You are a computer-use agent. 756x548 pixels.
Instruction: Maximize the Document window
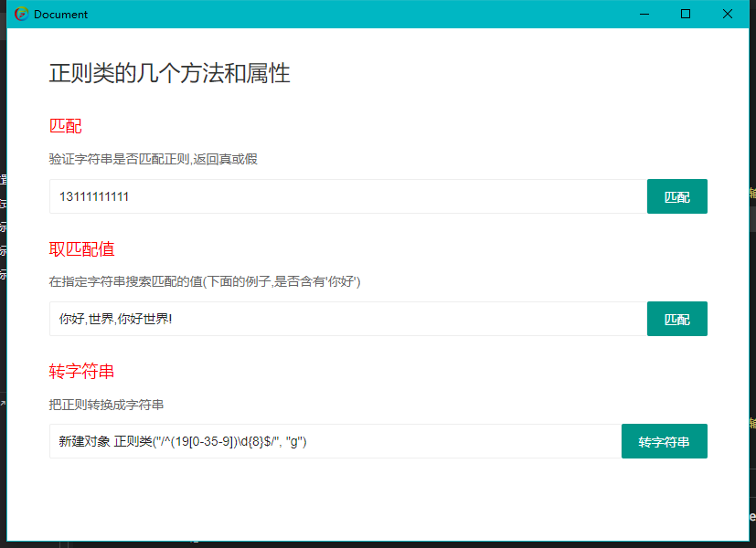point(686,14)
